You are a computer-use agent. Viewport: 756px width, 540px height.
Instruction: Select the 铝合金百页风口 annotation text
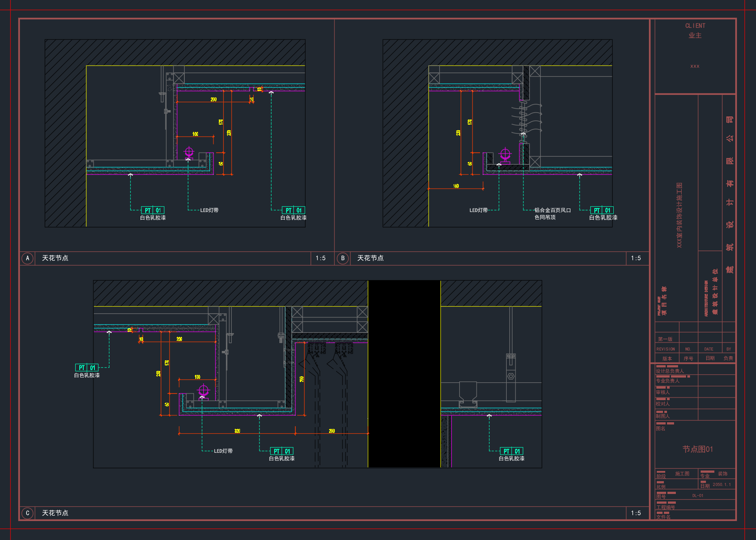[552, 210]
